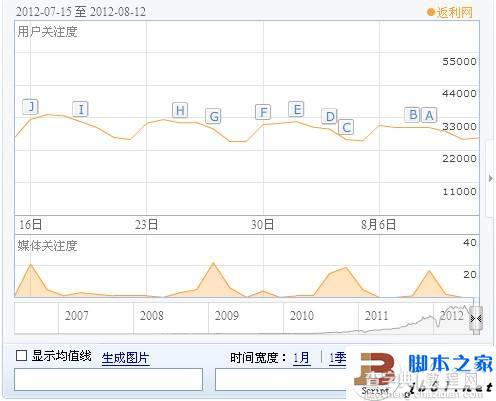496x401 pixels.
Task: Select year 2008 on the overview timeline
Action: click(152, 315)
